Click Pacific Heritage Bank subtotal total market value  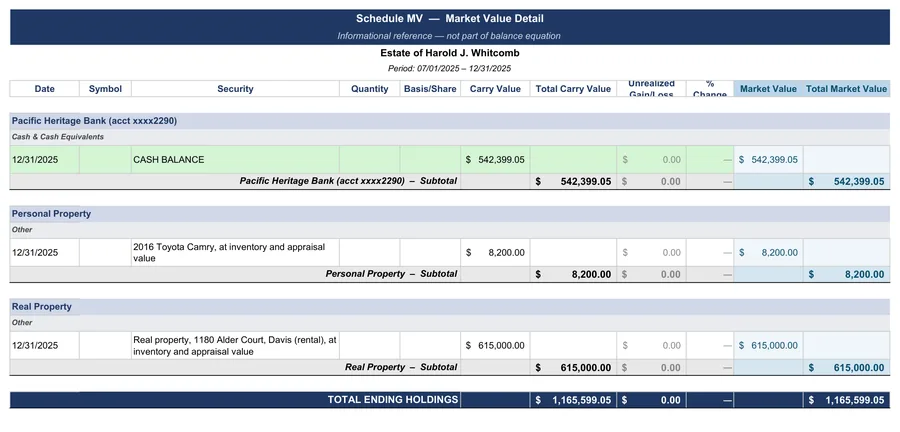tap(847, 181)
